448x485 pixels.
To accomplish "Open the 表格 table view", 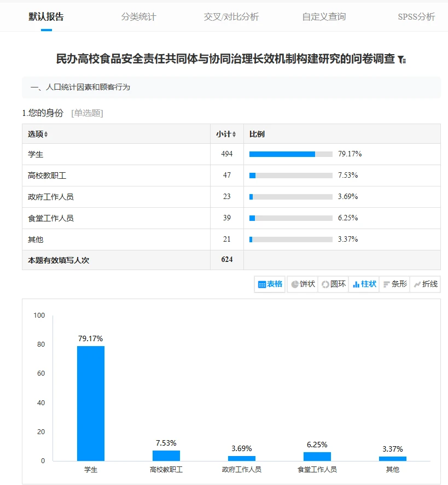I will [270, 284].
